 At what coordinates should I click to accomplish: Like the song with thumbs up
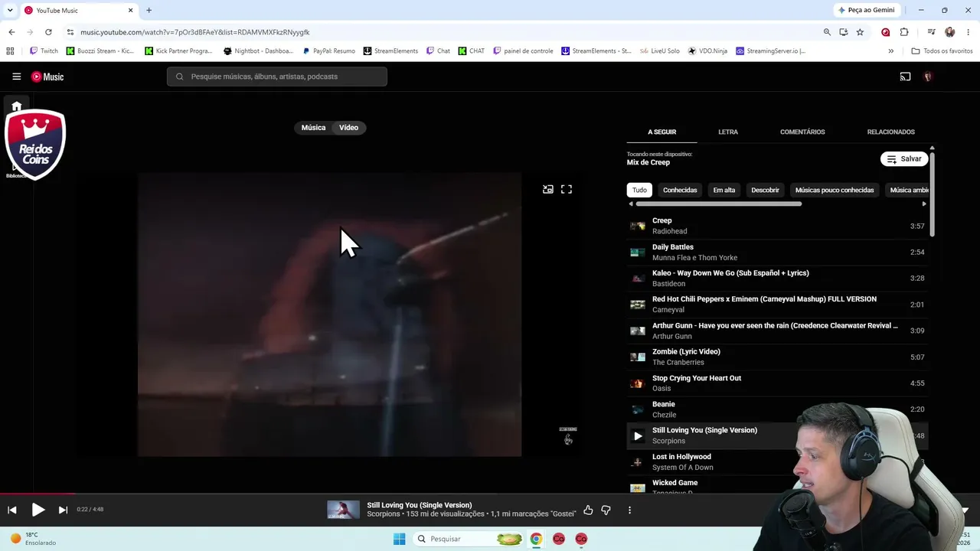pos(588,510)
